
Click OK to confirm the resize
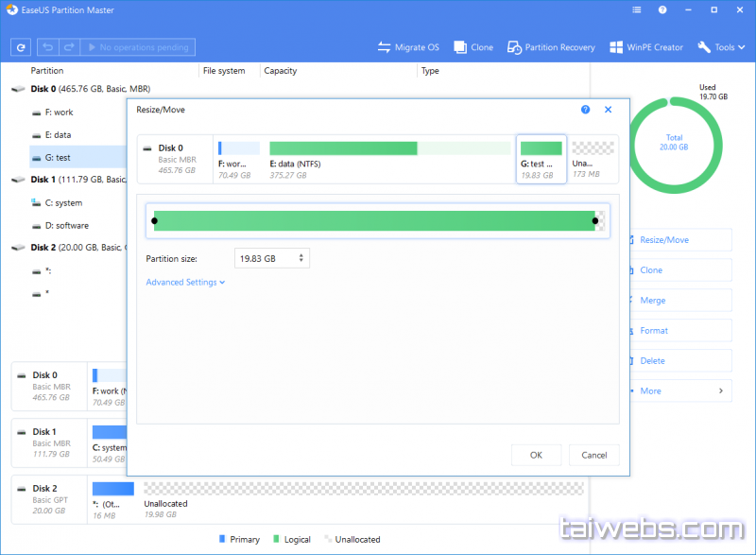coord(536,455)
